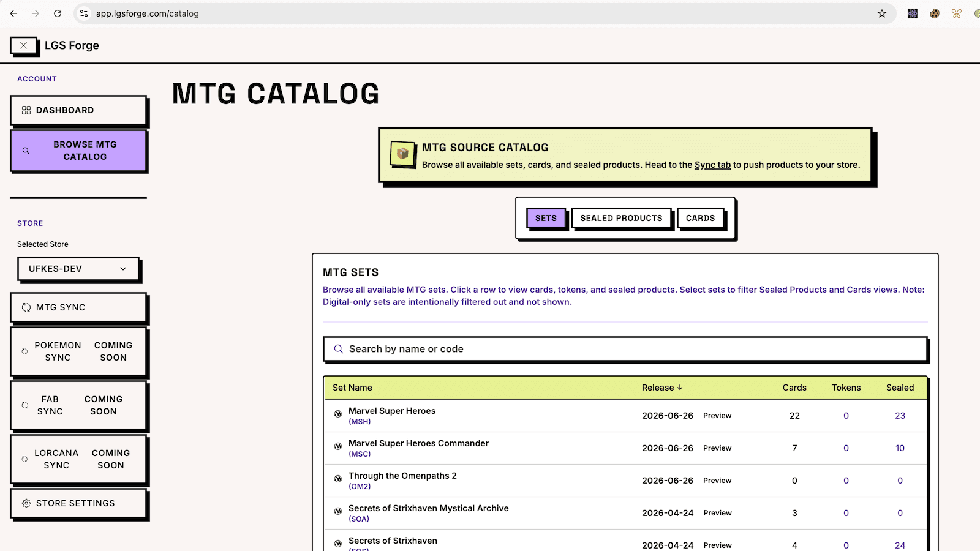Bookmark this page with the star icon
Screen dimensions: 980x551
[x=882, y=13]
